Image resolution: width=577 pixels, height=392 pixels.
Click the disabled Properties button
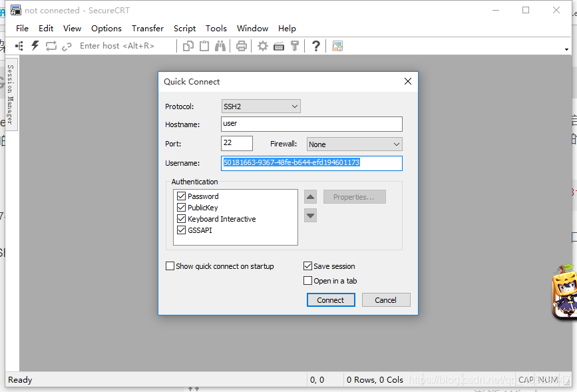coord(354,196)
